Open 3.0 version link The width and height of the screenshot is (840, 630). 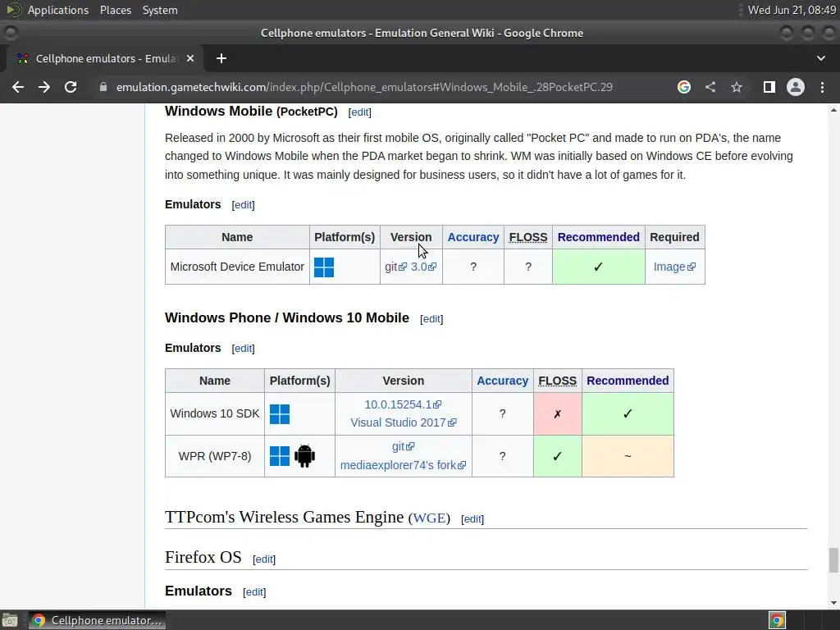point(423,267)
